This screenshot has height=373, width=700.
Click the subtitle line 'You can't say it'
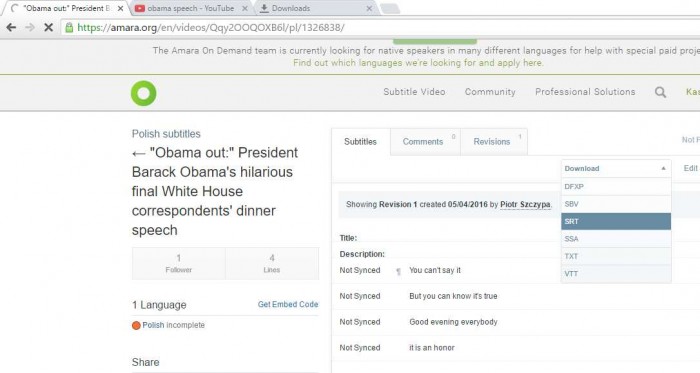click(435, 270)
